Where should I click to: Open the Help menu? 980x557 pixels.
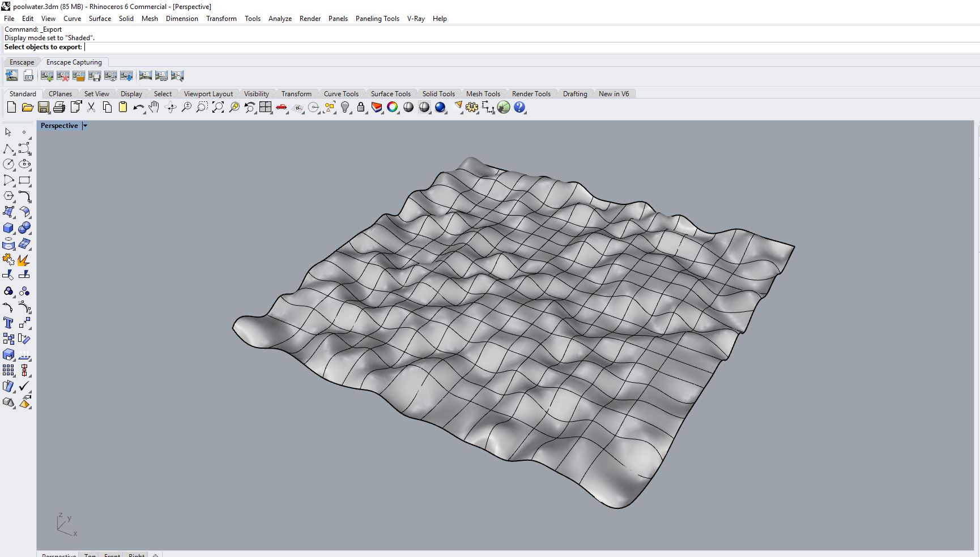click(x=440, y=18)
